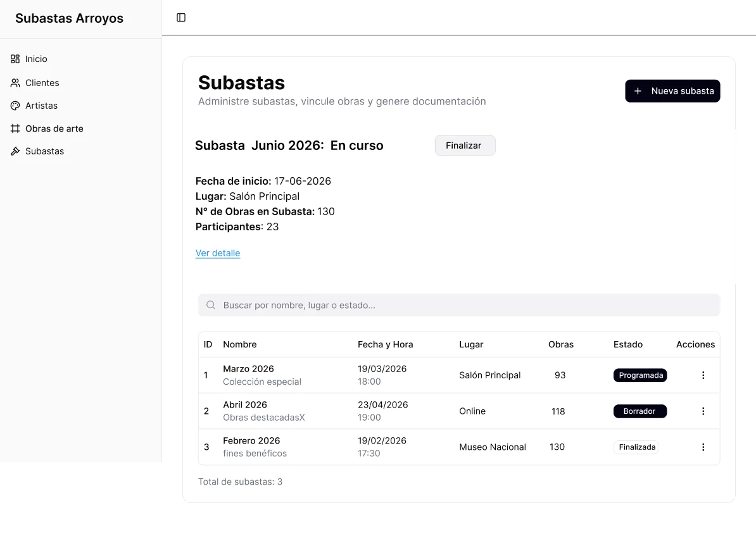
Task: Click the 19/02/2026 date cell
Action: click(382, 441)
